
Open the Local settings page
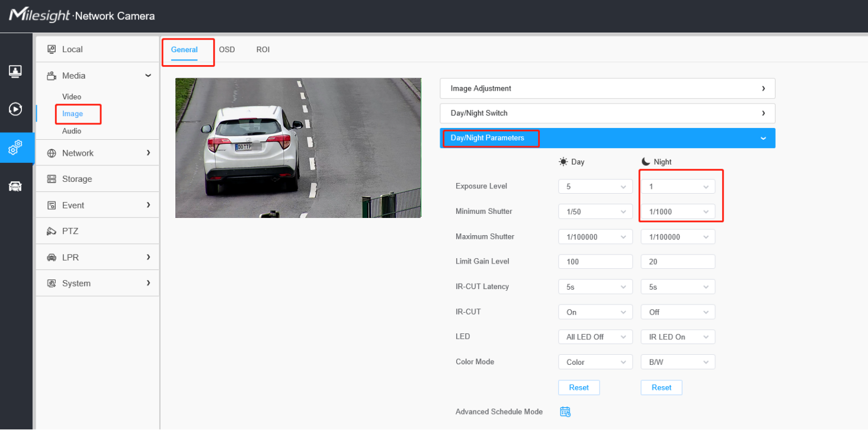click(97, 49)
